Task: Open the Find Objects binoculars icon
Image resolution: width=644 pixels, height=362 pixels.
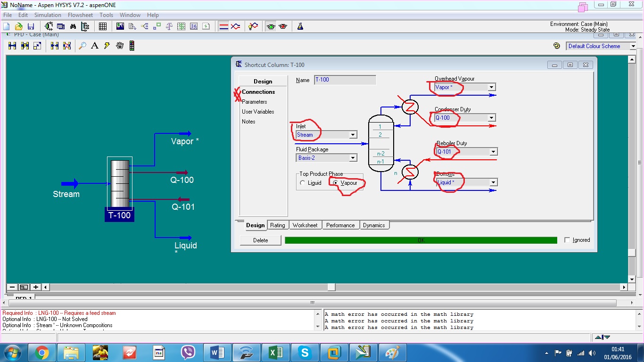Action: click(73, 26)
